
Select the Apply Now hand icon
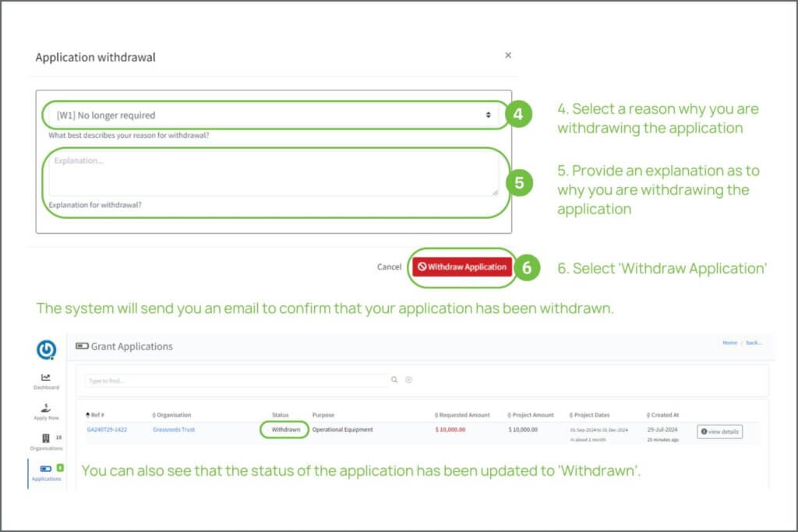pyautogui.click(x=46, y=408)
